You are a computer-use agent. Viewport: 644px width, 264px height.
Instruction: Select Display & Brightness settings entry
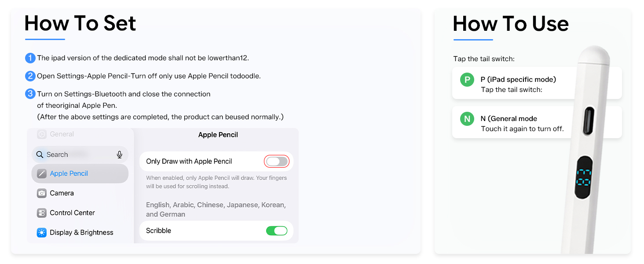coord(80,233)
